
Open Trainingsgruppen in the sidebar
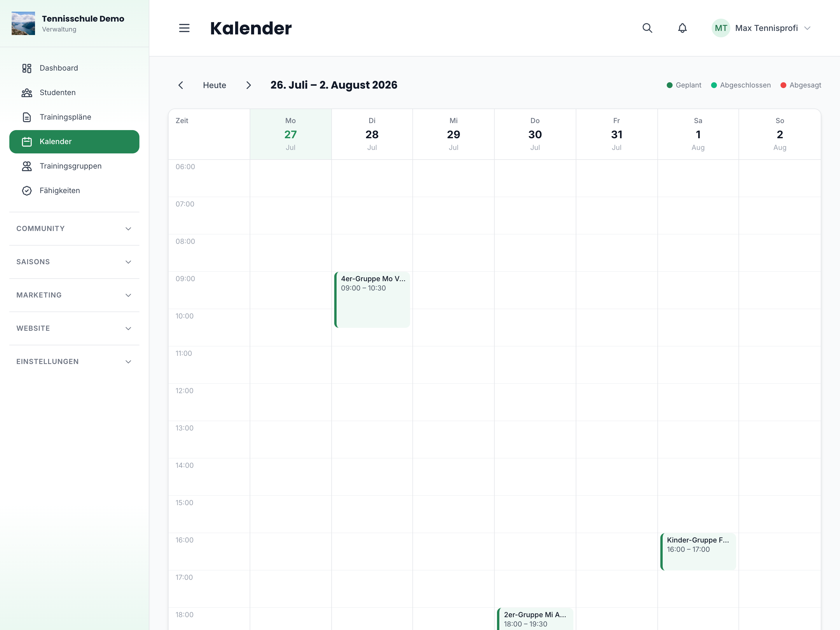tap(74, 166)
